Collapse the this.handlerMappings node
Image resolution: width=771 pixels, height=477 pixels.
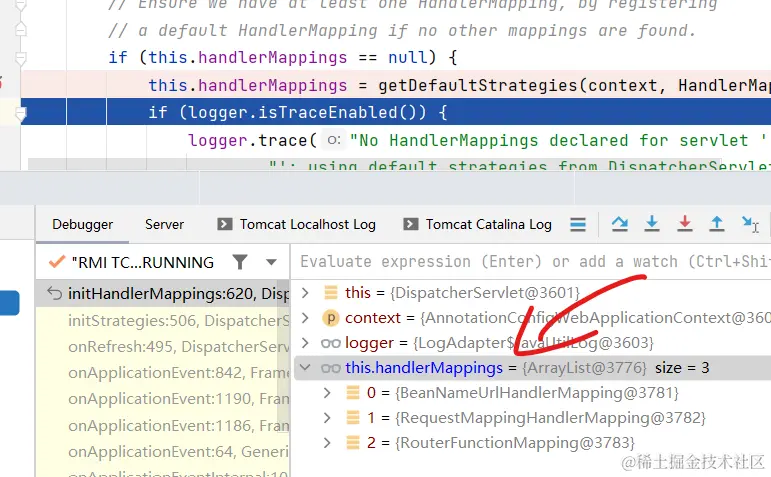point(305,368)
